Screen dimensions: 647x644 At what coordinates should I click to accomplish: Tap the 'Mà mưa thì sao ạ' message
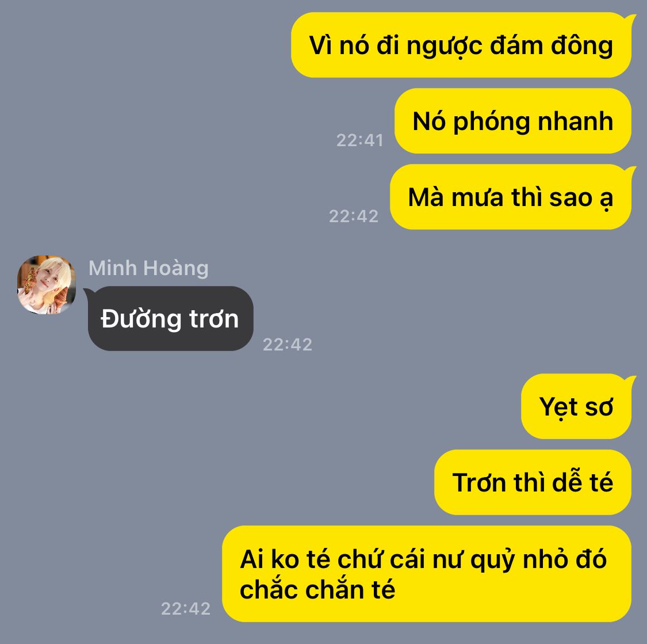coord(511,197)
